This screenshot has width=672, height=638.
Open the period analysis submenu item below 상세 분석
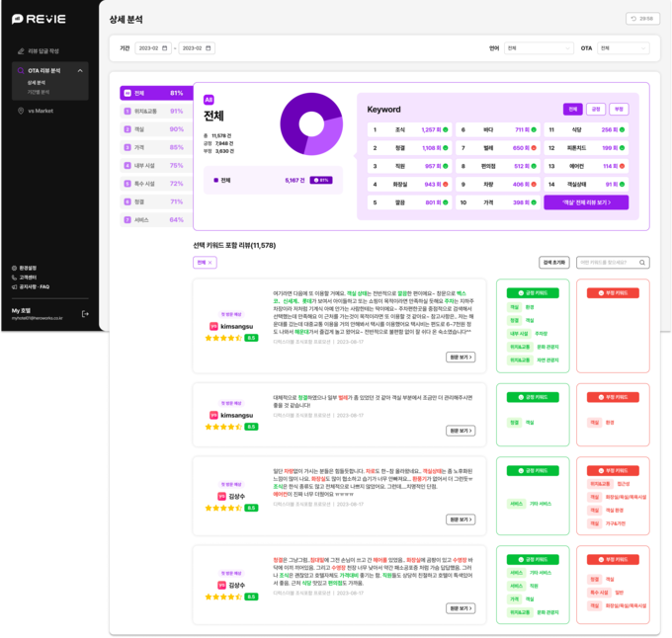tap(39, 92)
